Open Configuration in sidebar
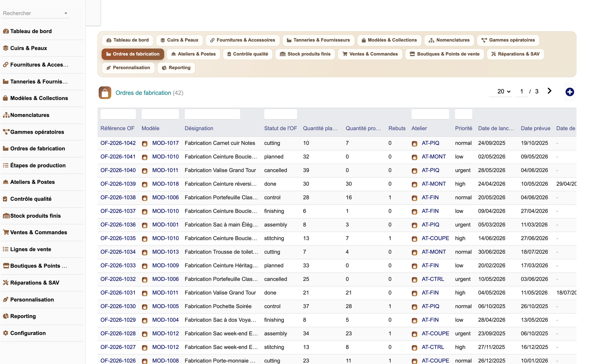The image size is (589, 364). (x=28, y=333)
